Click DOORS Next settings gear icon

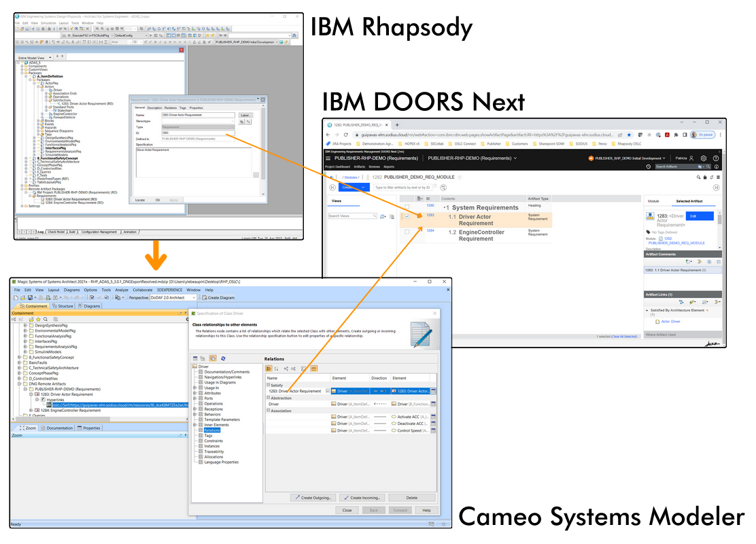tap(704, 158)
